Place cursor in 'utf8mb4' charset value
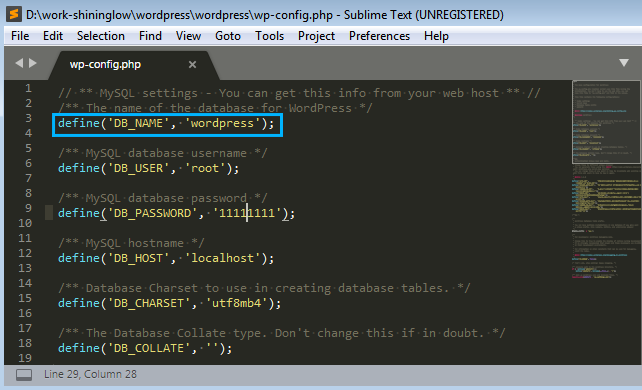 [x=236, y=303]
